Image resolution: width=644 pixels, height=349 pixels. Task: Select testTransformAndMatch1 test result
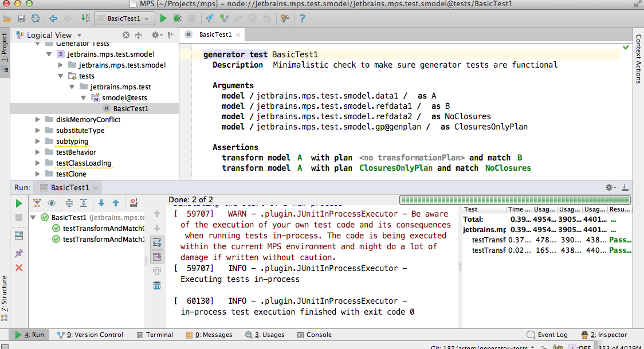[99, 239]
